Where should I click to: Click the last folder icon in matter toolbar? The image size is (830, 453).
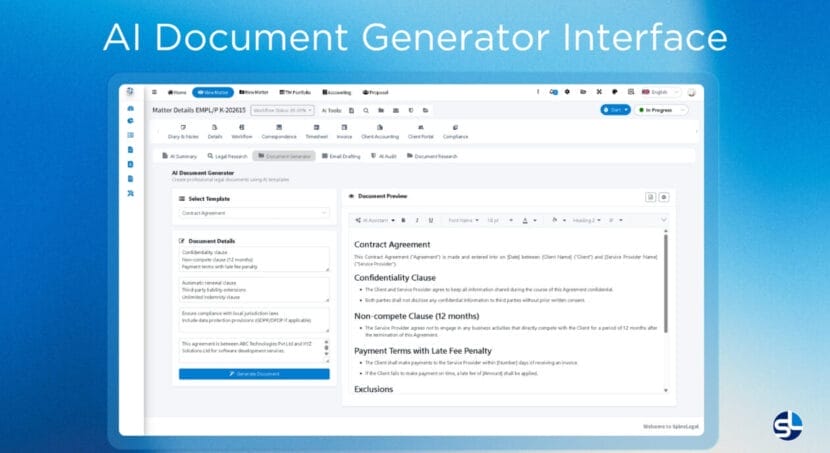click(425, 110)
